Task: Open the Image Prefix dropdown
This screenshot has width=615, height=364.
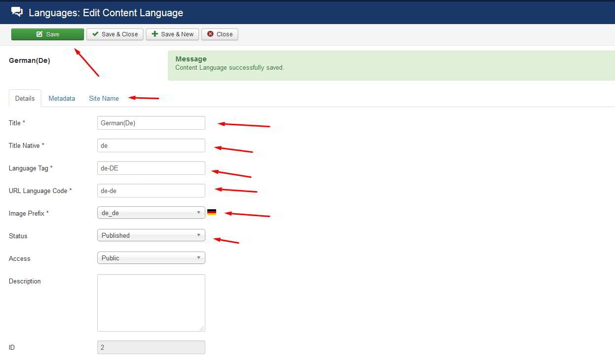Action: click(x=151, y=213)
